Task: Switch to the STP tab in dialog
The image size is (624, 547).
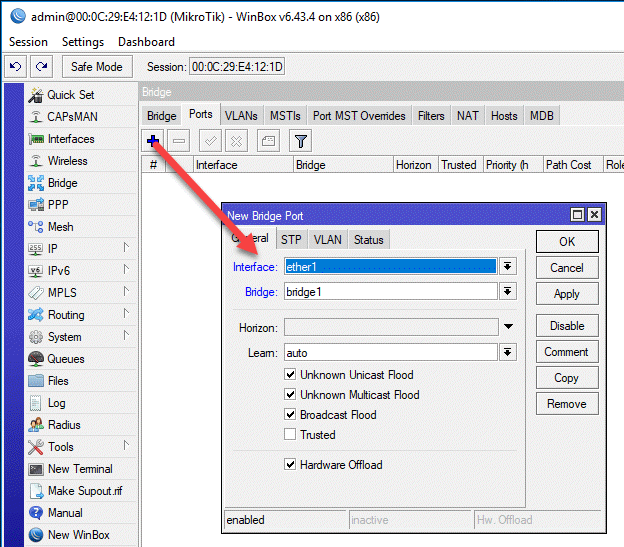Action: [291, 239]
